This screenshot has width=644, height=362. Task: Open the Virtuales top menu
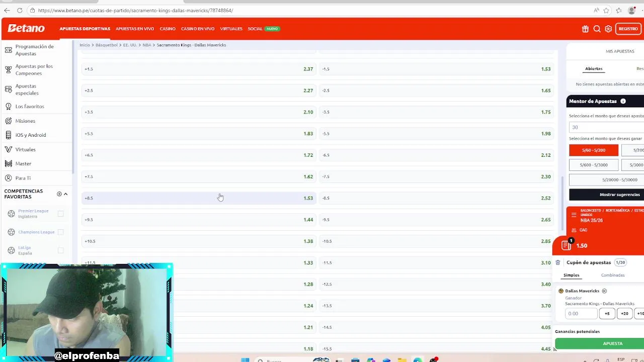(231, 29)
